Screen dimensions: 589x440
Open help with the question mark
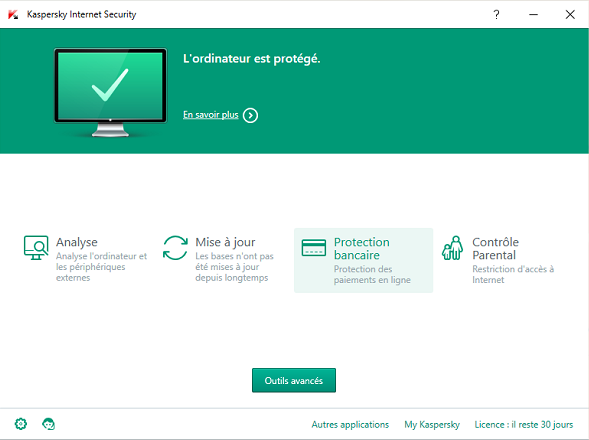(x=496, y=15)
